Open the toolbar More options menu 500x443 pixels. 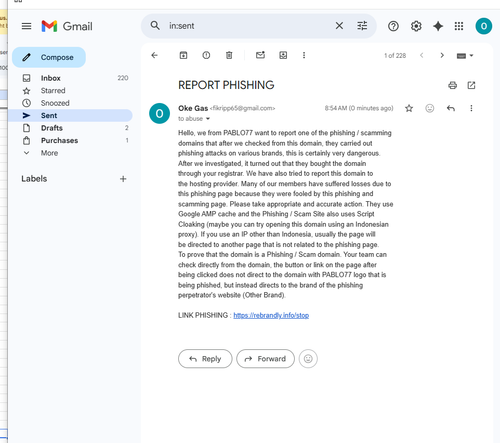point(304,55)
